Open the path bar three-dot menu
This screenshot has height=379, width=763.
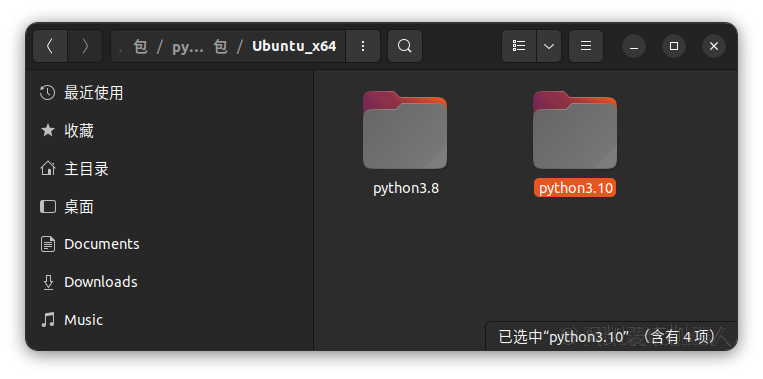363,46
